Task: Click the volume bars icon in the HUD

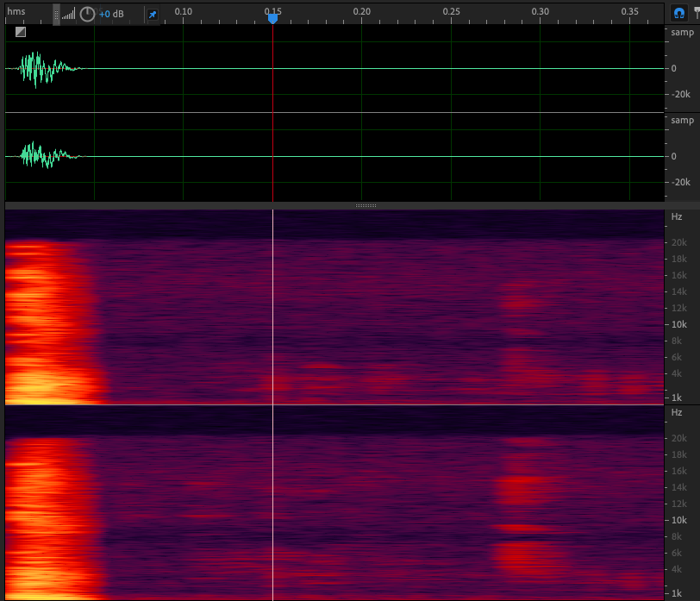Action: (68, 15)
